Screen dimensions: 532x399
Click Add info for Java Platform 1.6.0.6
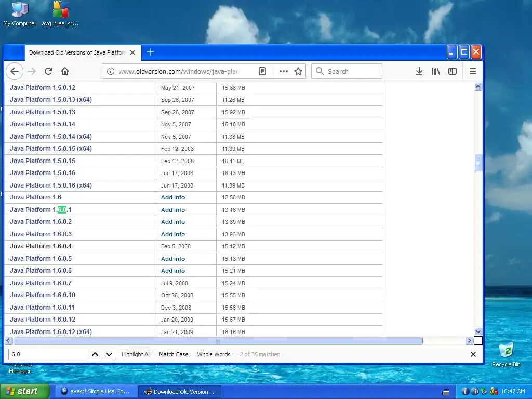pos(173,271)
